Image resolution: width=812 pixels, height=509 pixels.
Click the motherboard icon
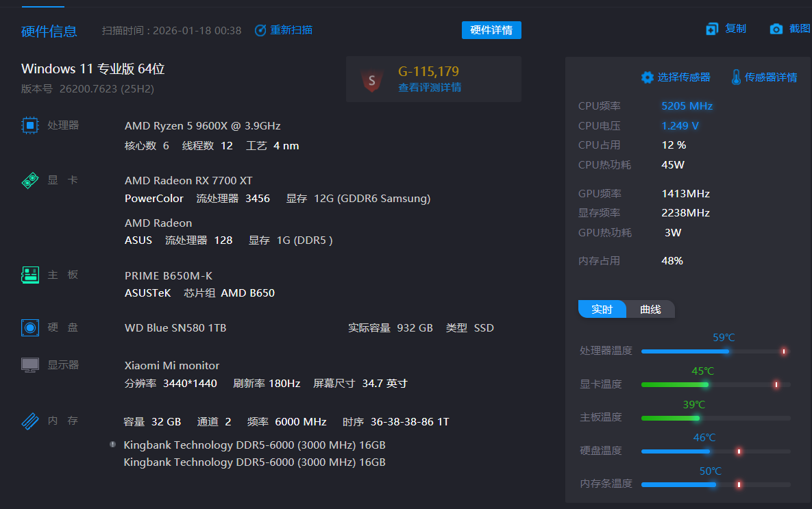pyautogui.click(x=30, y=275)
